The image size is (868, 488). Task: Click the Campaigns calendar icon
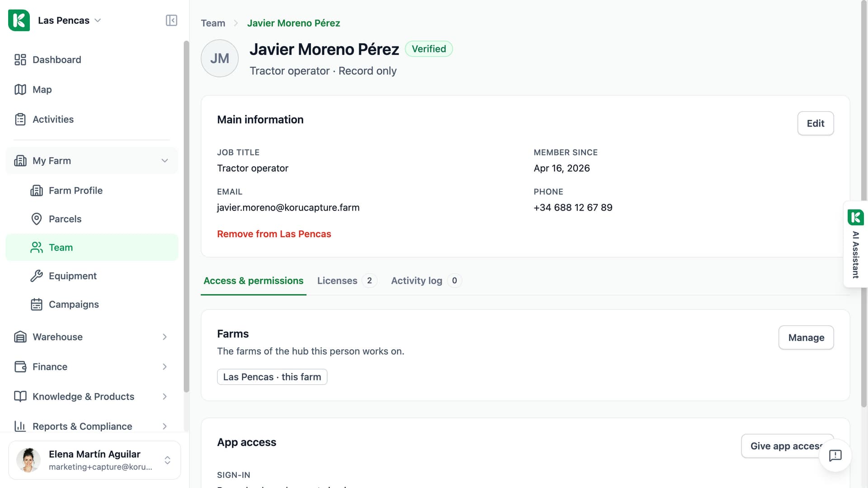pos(37,305)
